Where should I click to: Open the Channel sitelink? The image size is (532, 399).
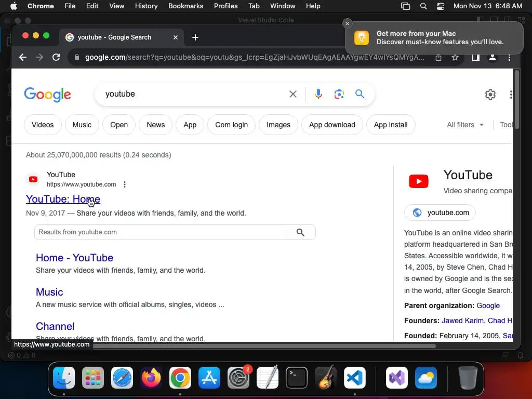click(55, 326)
